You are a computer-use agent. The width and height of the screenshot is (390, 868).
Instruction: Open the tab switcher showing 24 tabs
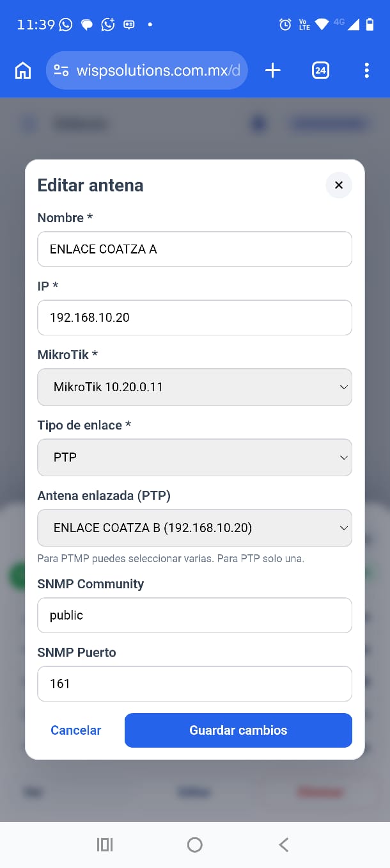click(320, 70)
